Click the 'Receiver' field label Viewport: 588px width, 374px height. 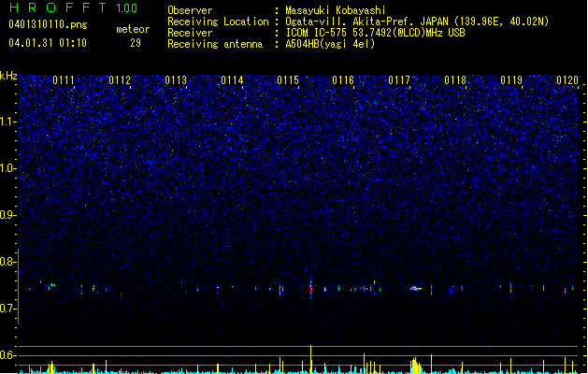tap(190, 33)
